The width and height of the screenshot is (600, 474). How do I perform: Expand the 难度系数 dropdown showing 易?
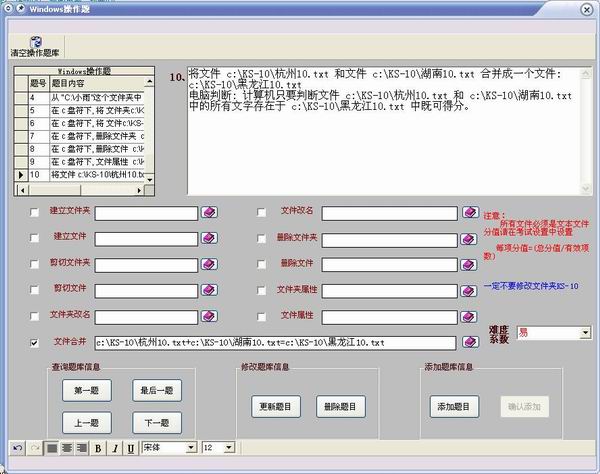click(x=585, y=333)
